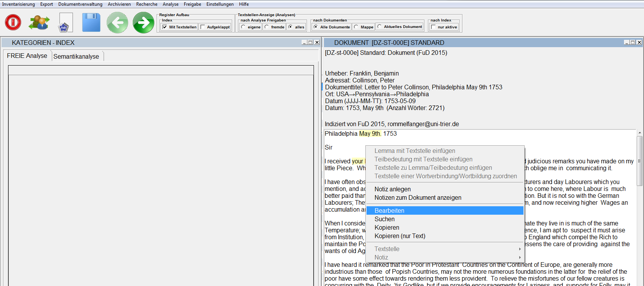Click the document heading [DZ-st-000e] Standard
This screenshot has height=286, width=644.
pos(386,53)
